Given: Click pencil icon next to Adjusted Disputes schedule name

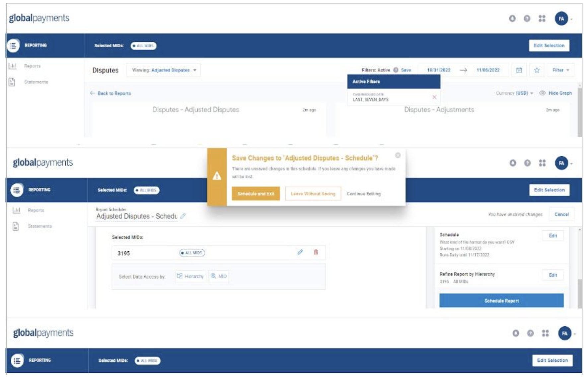Looking at the screenshot, I should (183, 216).
